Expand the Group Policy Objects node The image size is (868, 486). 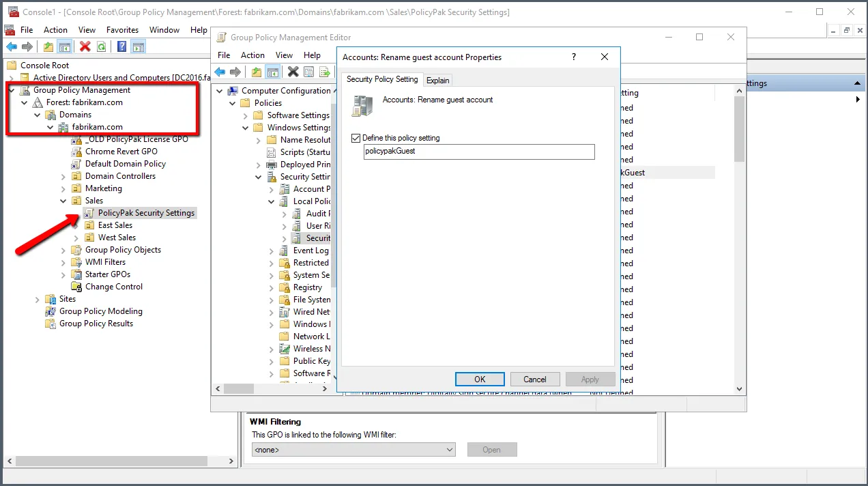63,250
